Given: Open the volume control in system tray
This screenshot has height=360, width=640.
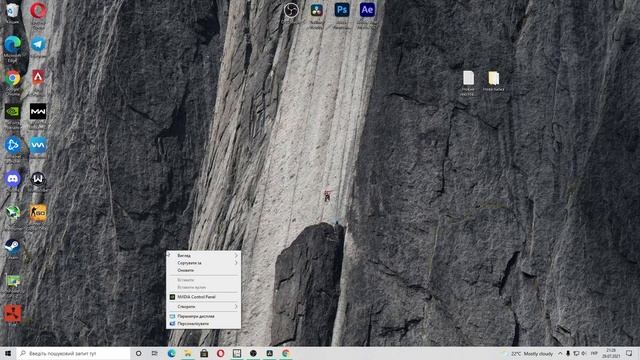Looking at the screenshot, I should (584, 353).
